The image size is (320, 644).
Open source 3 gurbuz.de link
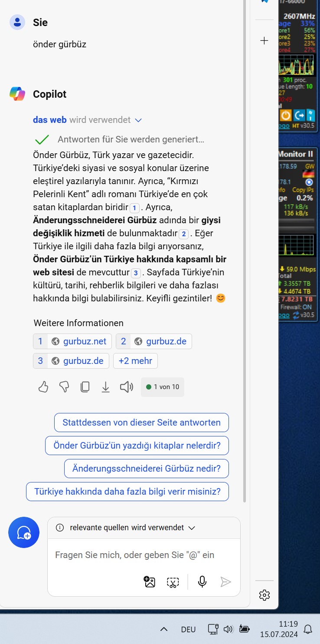pos(71,361)
